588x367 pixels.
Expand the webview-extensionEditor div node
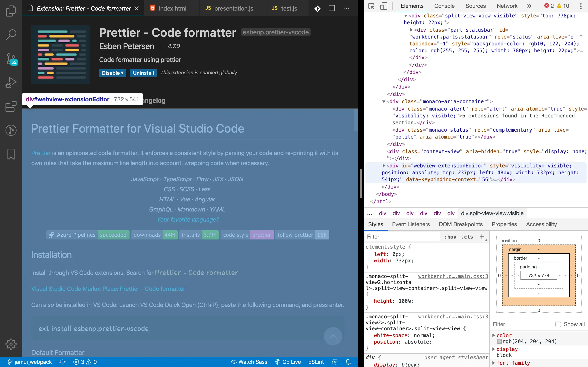coord(384,166)
